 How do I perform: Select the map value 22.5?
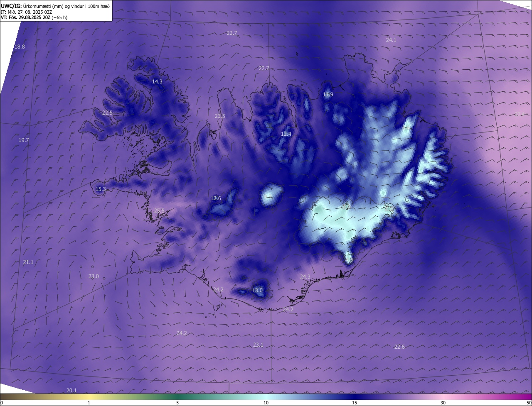coord(107,113)
